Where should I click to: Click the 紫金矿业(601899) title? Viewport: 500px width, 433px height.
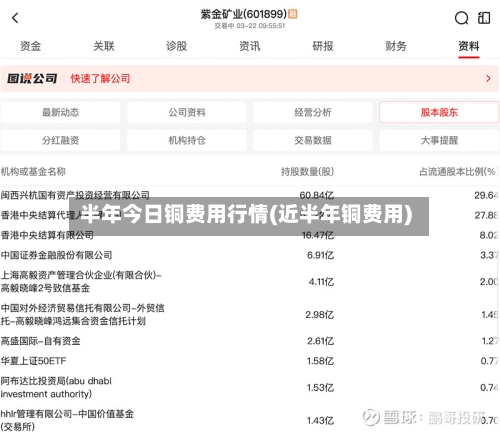[244, 14]
